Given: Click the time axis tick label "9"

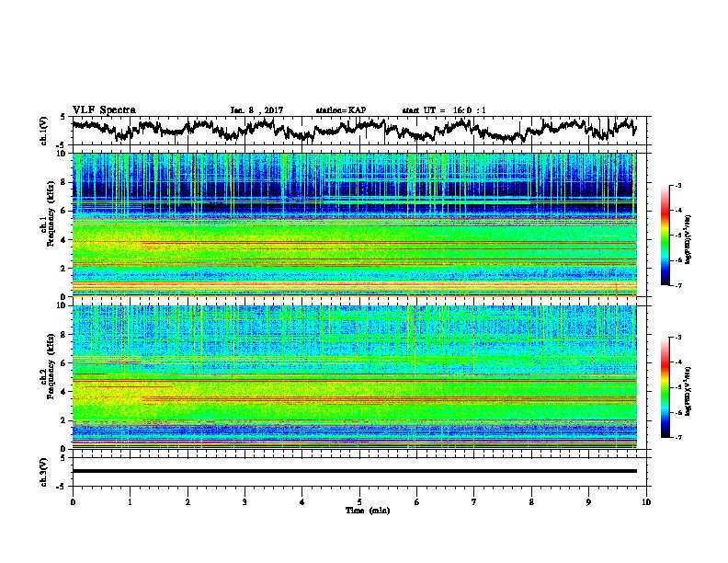Looking at the screenshot, I should [588, 502].
